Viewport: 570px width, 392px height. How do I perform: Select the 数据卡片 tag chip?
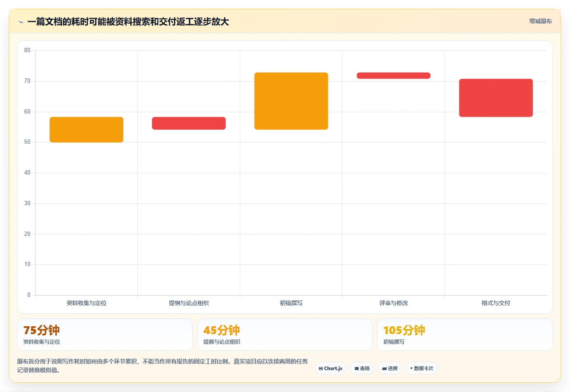[421, 368]
